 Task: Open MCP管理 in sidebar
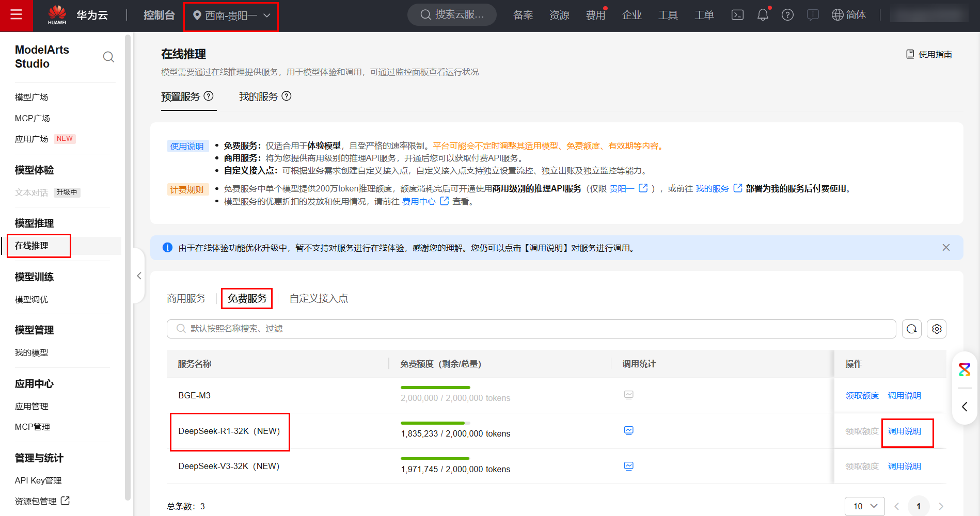(x=33, y=427)
